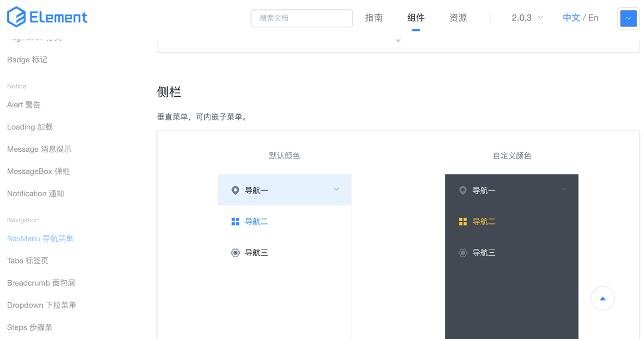This screenshot has width=644, height=339.
Task: Click the gear icon in dark menu
Action: coord(462,253)
